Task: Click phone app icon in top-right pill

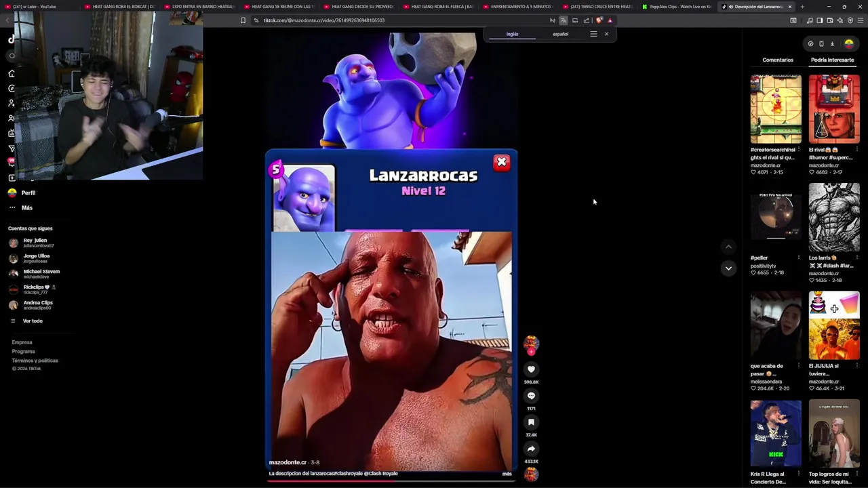Action: (821, 44)
